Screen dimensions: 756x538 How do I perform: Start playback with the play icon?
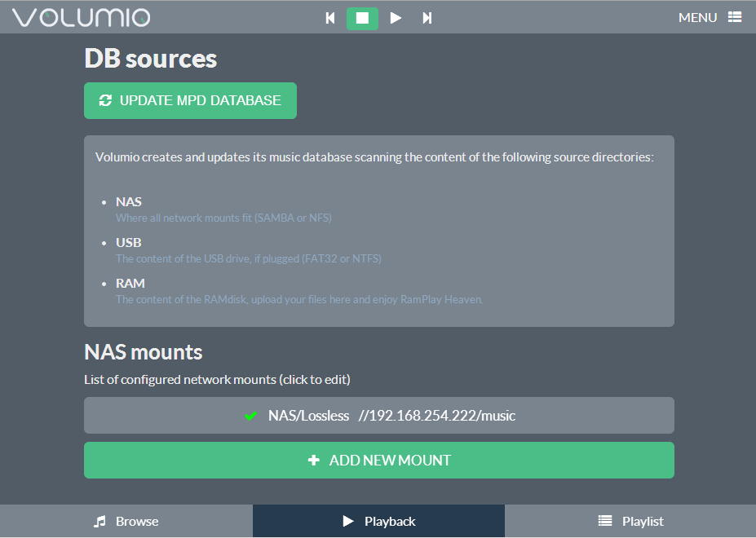[396, 18]
